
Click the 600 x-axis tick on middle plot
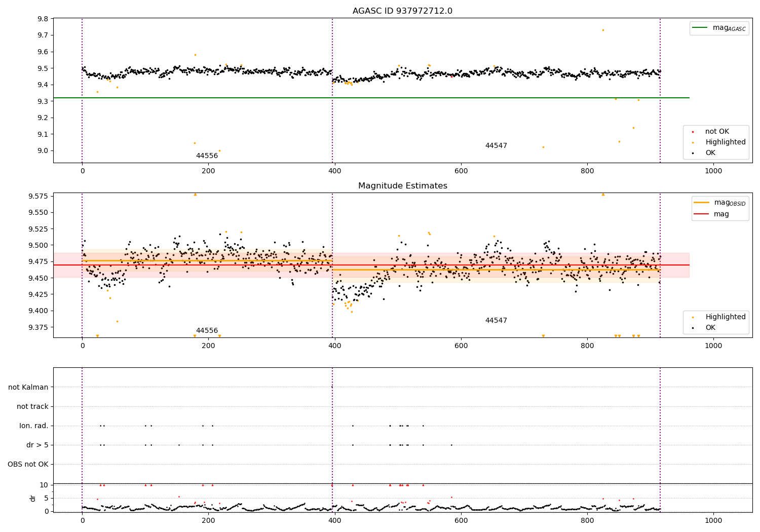[461, 346]
